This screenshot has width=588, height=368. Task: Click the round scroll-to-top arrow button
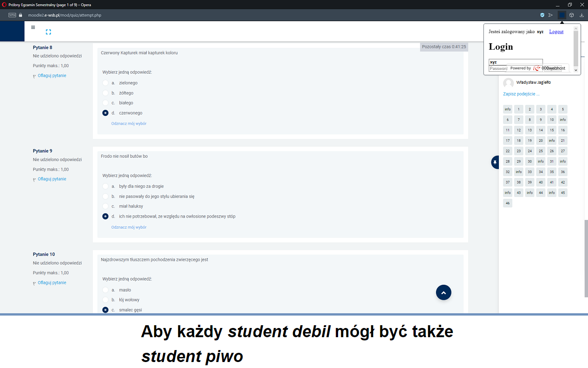pyautogui.click(x=444, y=293)
